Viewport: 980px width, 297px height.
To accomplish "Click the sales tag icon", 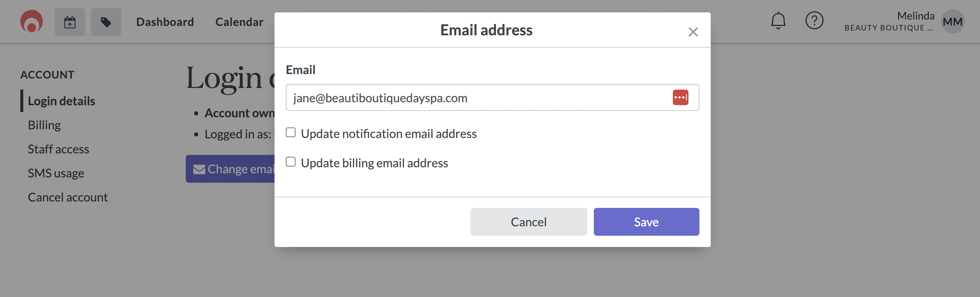I will [x=106, y=22].
